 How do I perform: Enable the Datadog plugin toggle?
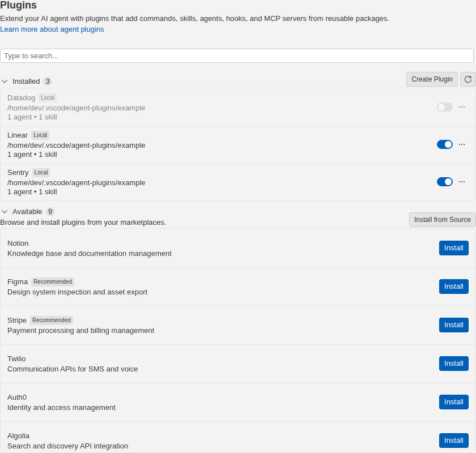pos(445,107)
